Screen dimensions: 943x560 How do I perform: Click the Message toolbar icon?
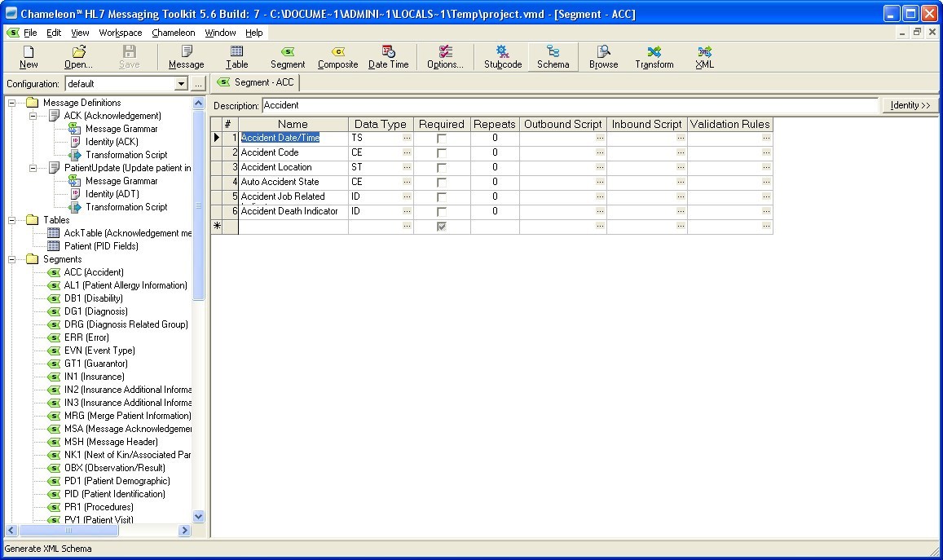point(187,56)
